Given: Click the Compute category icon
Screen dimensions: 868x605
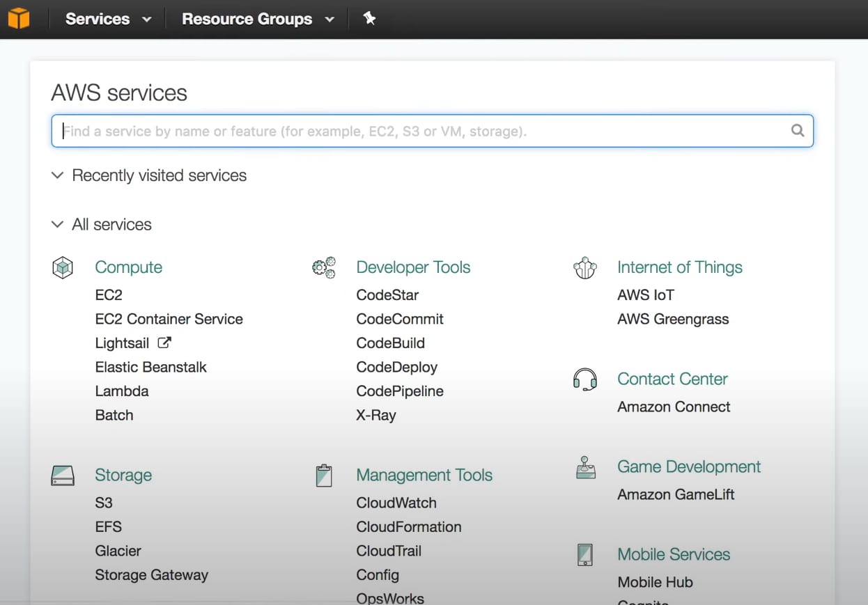Looking at the screenshot, I should coord(63,267).
